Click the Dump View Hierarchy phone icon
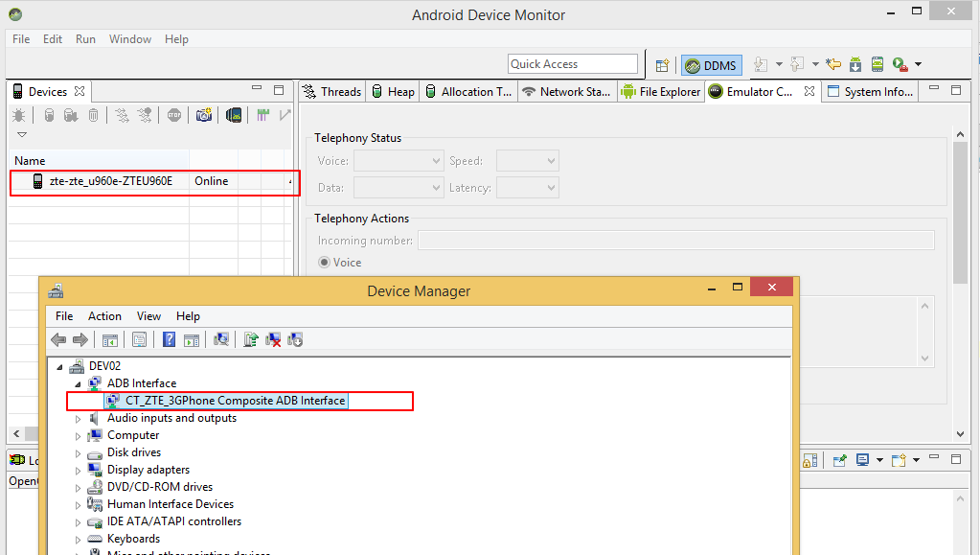 (234, 115)
